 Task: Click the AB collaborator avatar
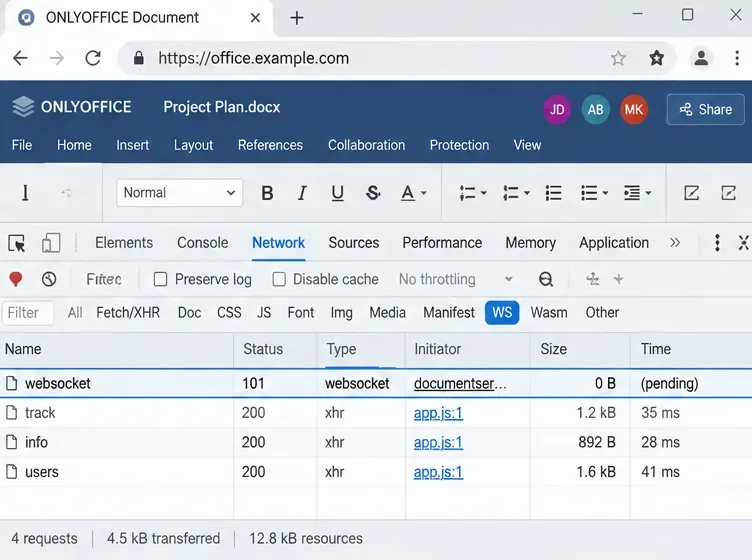click(x=595, y=110)
